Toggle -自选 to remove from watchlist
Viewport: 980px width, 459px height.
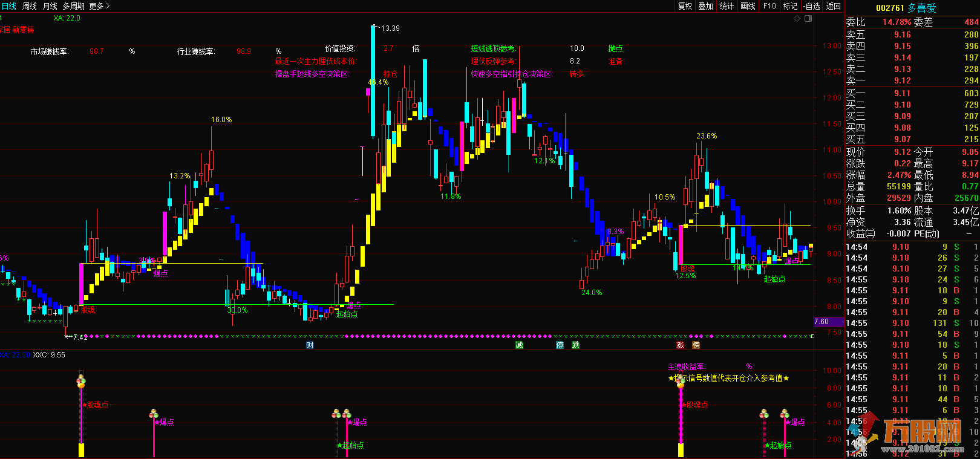[x=812, y=6]
